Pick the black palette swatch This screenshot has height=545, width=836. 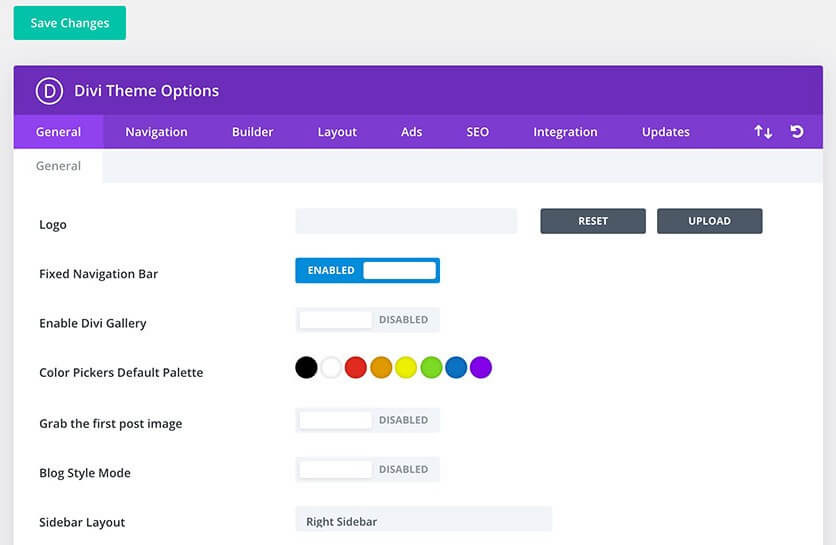[306, 367]
